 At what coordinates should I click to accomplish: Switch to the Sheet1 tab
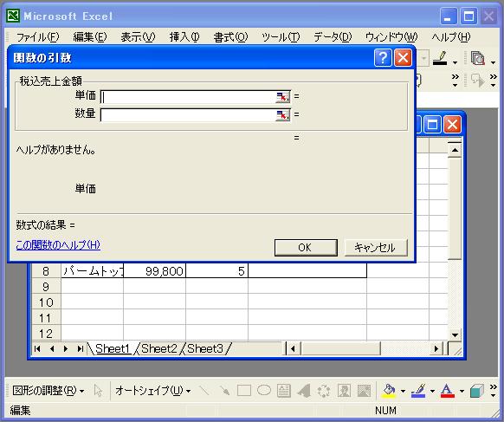tap(113, 348)
